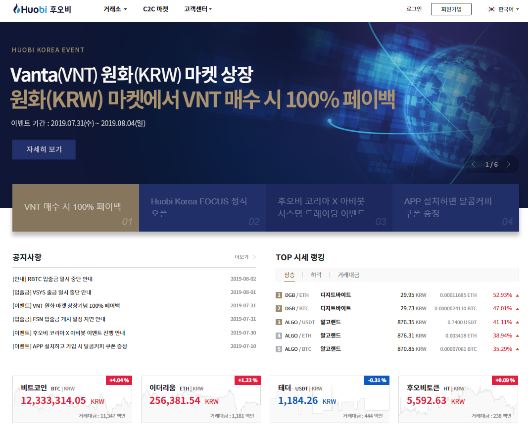Click the Korean flag language icon
Image resolution: width=528 pixels, height=432 pixels.
point(491,9)
